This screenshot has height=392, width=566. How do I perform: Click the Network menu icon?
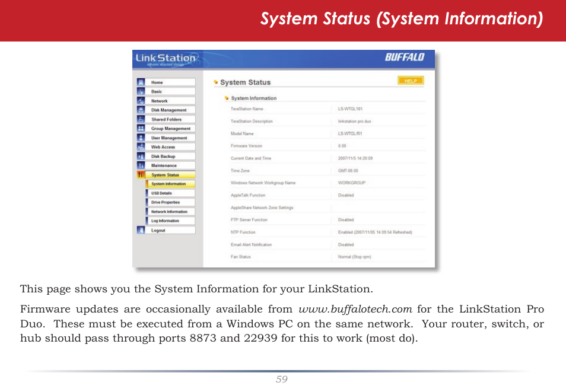pyautogui.click(x=141, y=101)
